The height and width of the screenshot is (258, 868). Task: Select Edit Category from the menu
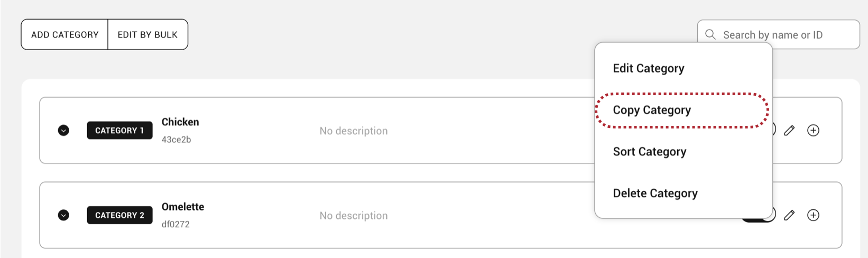click(x=649, y=68)
